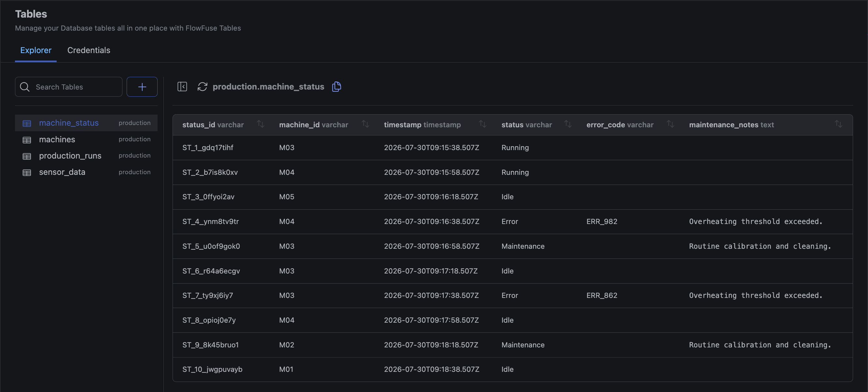Click the machines table icon in sidebar
Screen dimensions: 868x392
tap(27, 140)
